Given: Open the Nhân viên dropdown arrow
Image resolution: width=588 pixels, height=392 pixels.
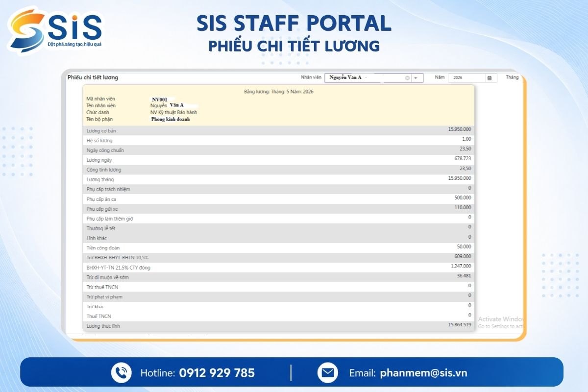Looking at the screenshot, I should (416, 78).
